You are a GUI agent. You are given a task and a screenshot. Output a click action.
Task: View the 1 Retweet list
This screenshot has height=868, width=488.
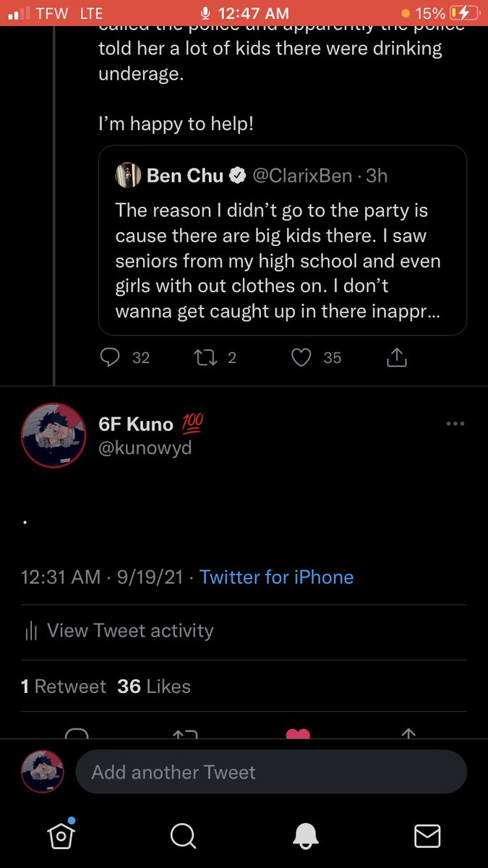click(64, 686)
